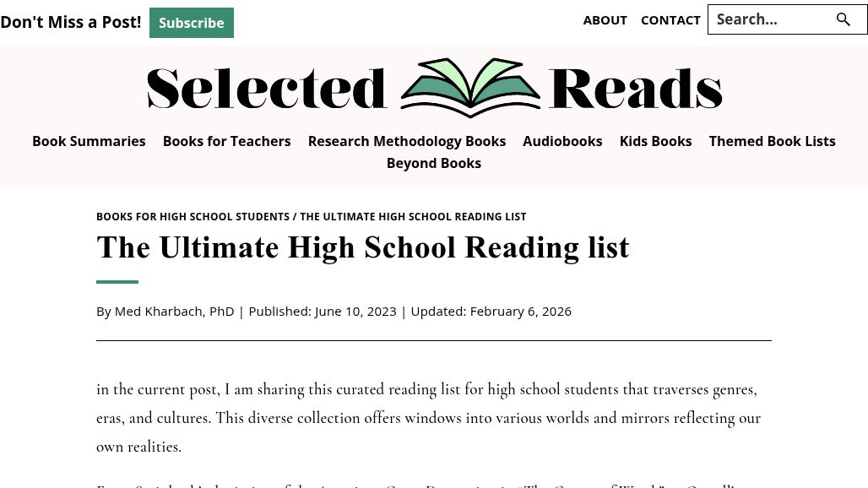Click the author name Med Kharbach, PhD
The image size is (868, 488).
point(174,311)
